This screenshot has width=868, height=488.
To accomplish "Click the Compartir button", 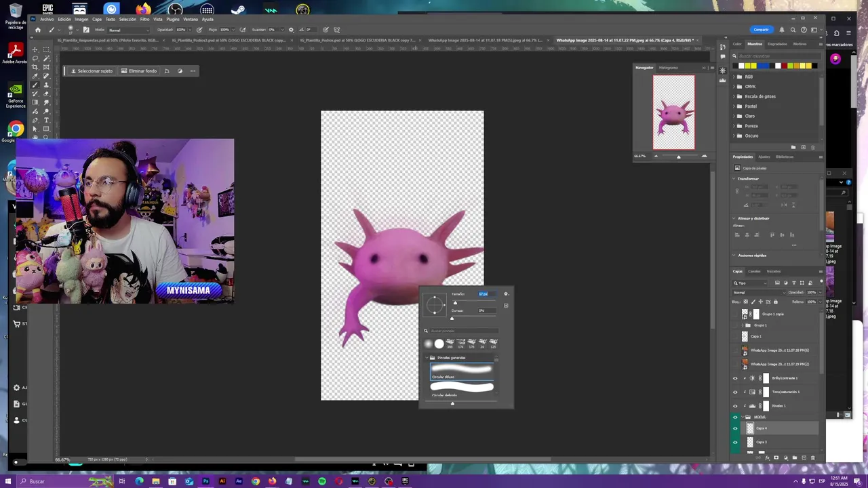I will tap(762, 30).
